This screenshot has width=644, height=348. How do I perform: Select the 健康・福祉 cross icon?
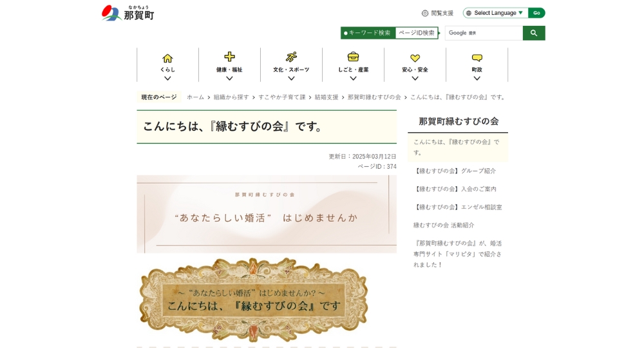coord(229,57)
